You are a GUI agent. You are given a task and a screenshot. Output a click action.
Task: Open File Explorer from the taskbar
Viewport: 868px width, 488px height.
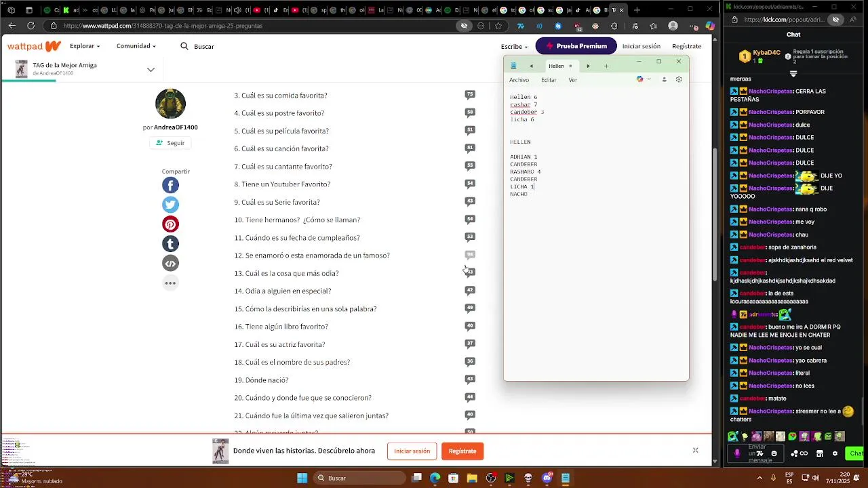click(x=472, y=478)
